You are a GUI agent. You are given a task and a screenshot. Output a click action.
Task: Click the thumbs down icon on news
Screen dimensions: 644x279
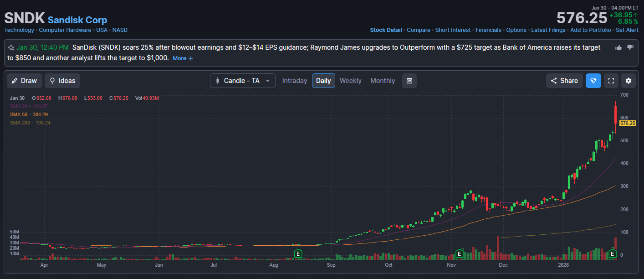[630, 47]
